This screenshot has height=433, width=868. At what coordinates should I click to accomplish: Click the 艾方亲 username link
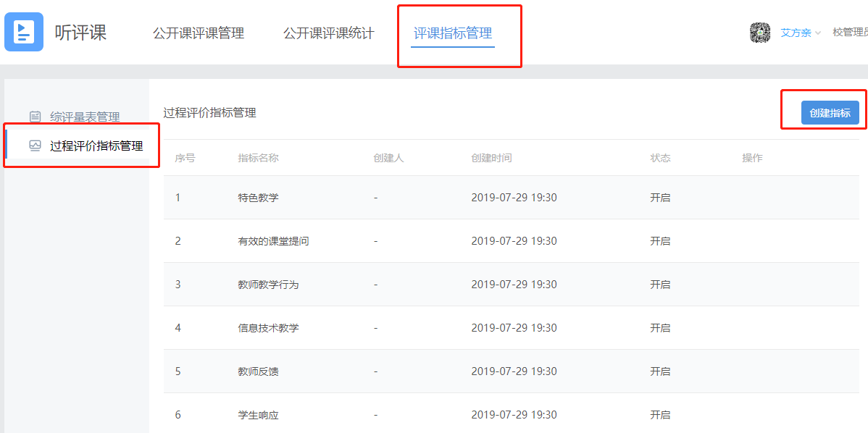tap(796, 33)
